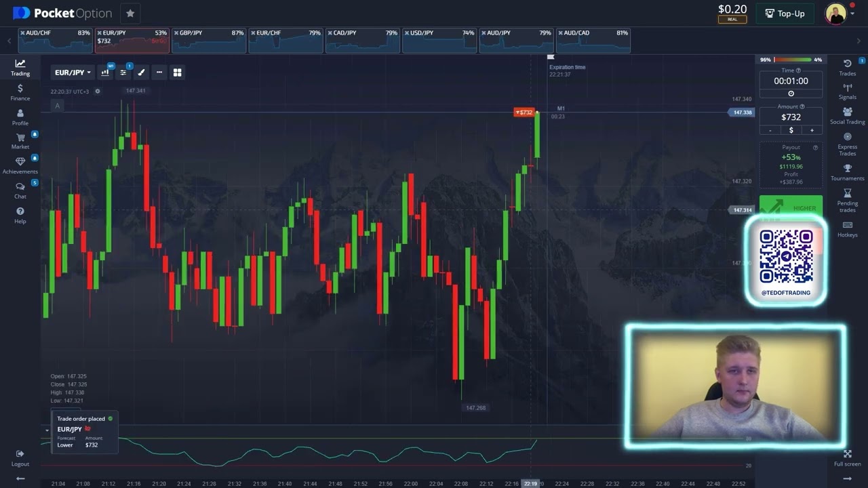The image size is (868, 488).
Task: Click the Trade order placed notification
Action: coord(84,432)
